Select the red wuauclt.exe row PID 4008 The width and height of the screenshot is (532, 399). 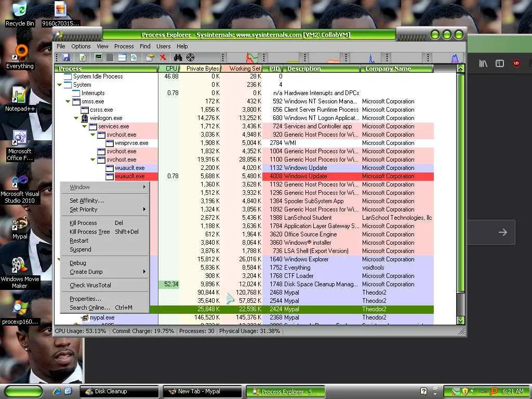pos(244,177)
